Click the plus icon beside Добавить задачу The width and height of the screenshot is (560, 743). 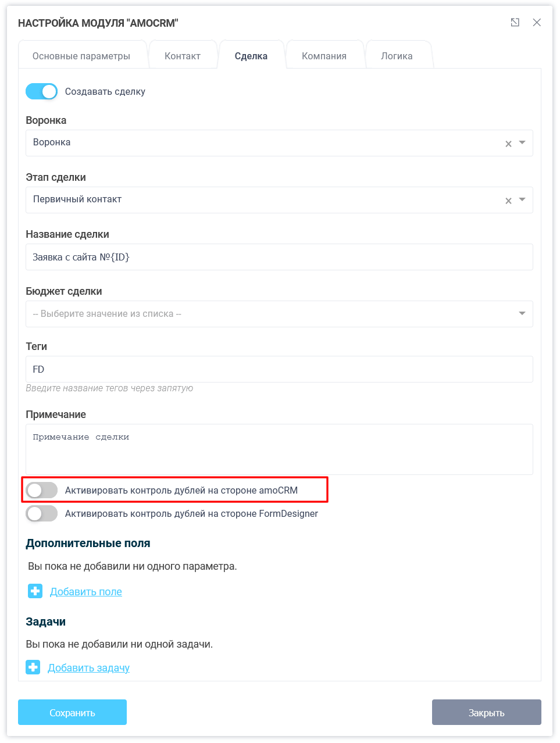tap(33, 667)
